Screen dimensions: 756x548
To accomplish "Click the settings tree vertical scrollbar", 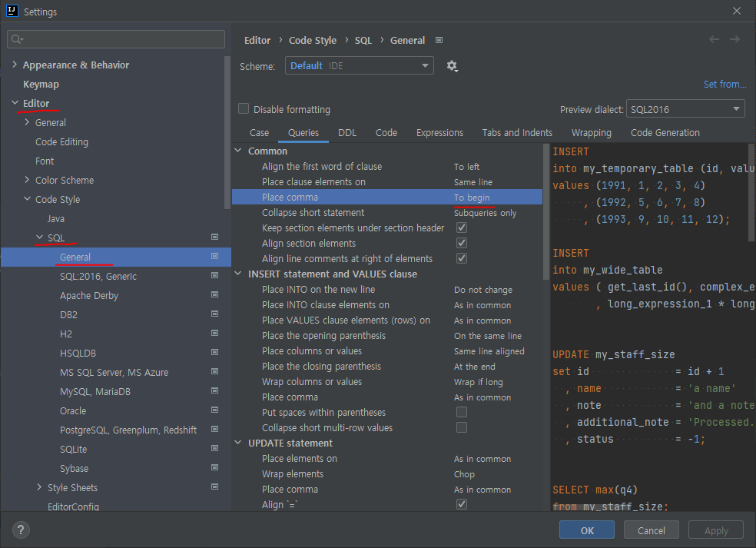I will pos(227,133).
